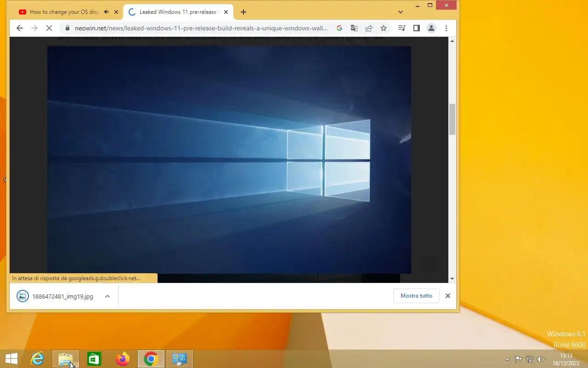Switch to Chrome in the taskbar
588x368 pixels.
click(x=151, y=359)
